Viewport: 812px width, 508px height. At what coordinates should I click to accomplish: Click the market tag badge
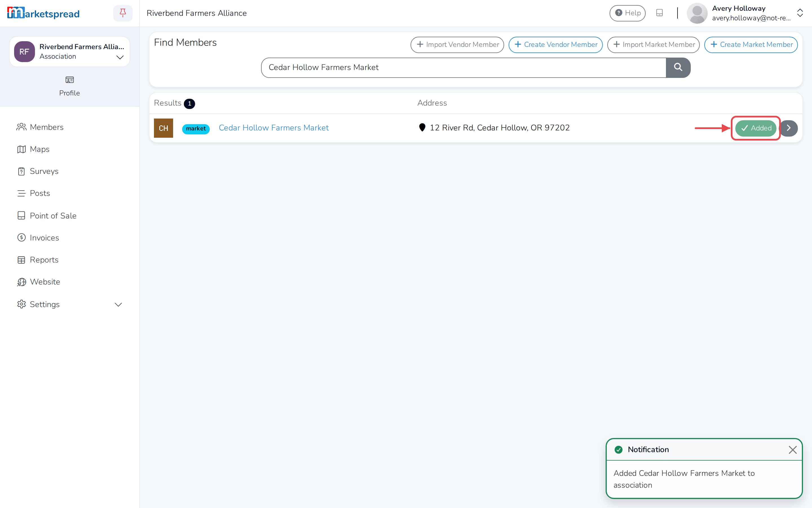[196, 129]
